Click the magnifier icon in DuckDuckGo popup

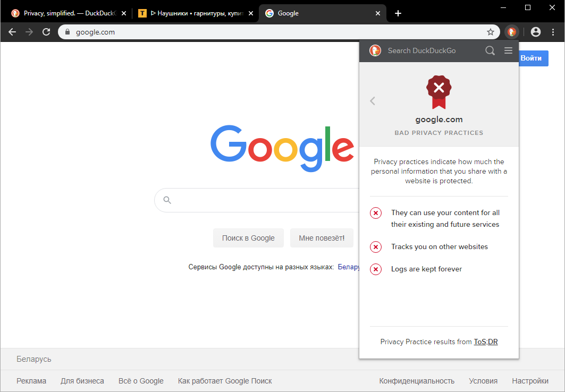[x=490, y=50]
